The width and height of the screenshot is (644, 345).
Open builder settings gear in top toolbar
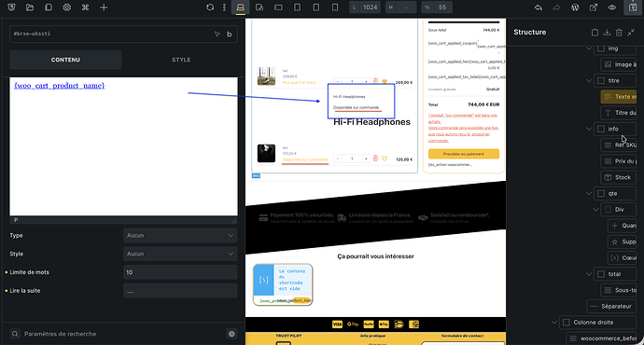pos(67,7)
